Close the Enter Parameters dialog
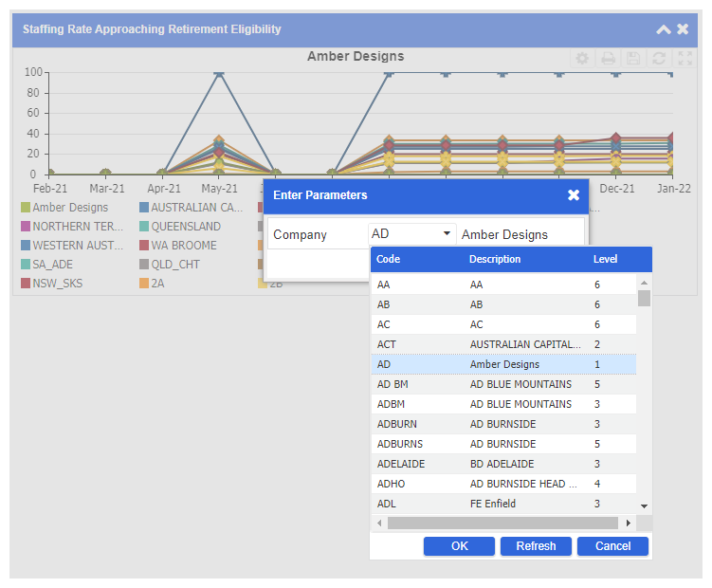The image size is (712, 588). click(574, 195)
